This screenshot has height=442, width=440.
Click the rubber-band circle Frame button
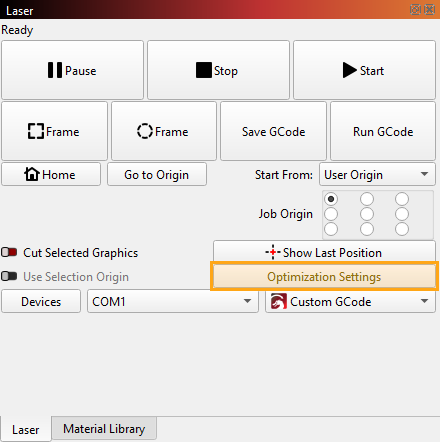pos(164,131)
